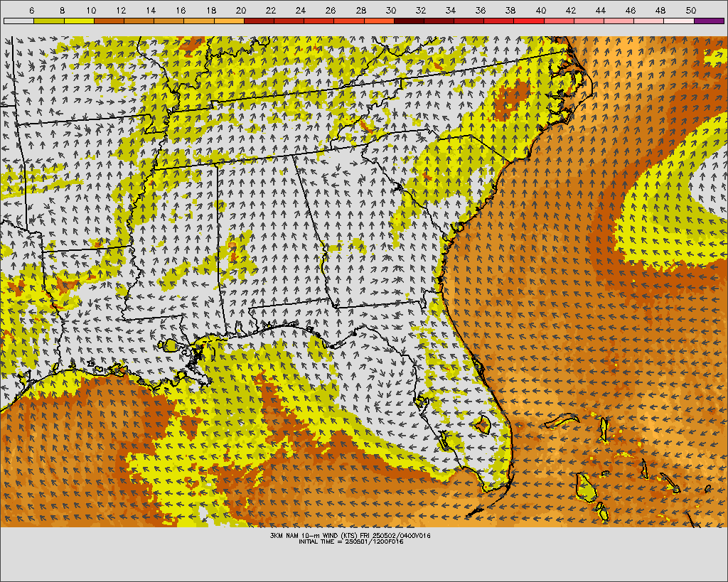Pick the near-white swatch between 48 and 50

[679, 21]
